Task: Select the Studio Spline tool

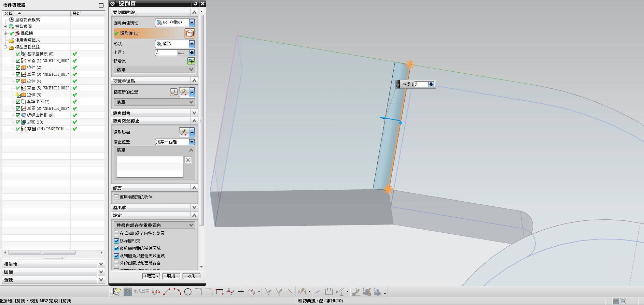Action: pos(230,292)
